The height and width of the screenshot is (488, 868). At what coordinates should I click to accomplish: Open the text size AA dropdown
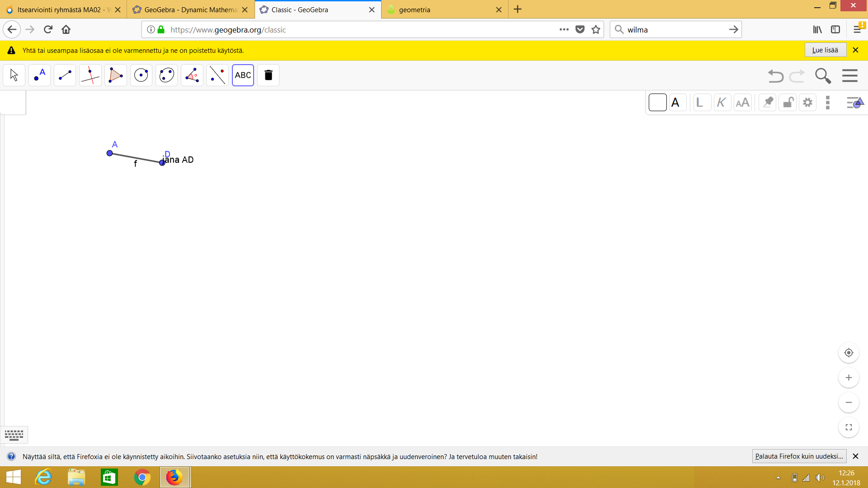pyautogui.click(x=742, y=103)
